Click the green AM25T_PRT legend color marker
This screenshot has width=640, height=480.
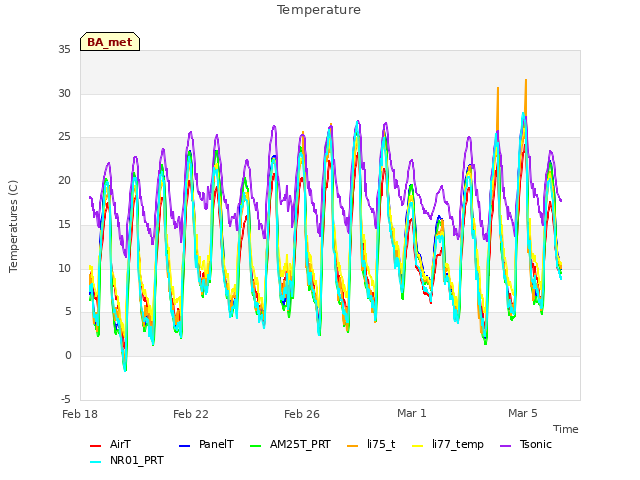point(256,446)
